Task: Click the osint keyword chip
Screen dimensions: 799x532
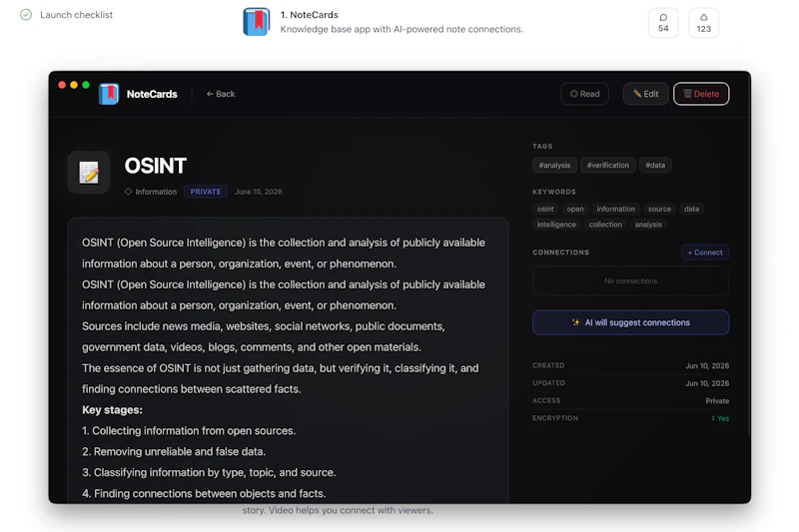Action: tap(545, 209)
